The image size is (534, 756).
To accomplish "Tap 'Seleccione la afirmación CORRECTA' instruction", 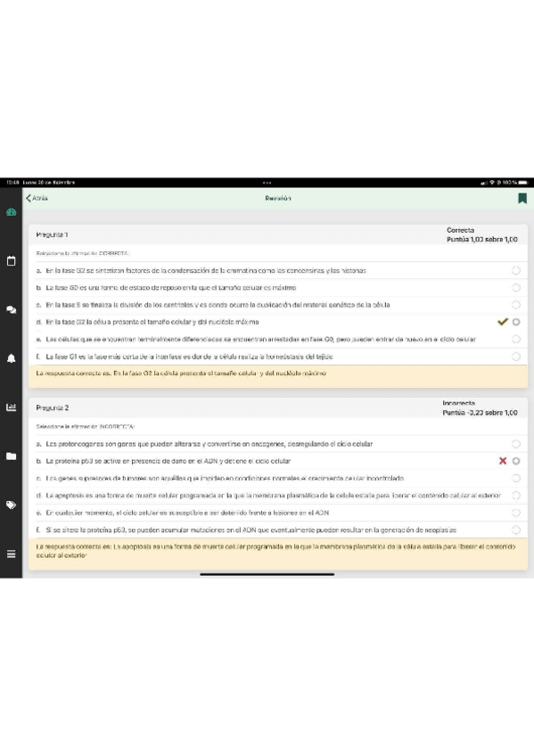I will click(82, 253).
